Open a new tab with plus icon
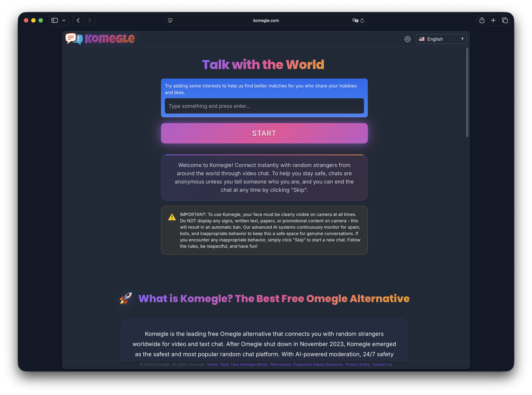The width and height of the screenshot is (532, 395). (493, 20)
